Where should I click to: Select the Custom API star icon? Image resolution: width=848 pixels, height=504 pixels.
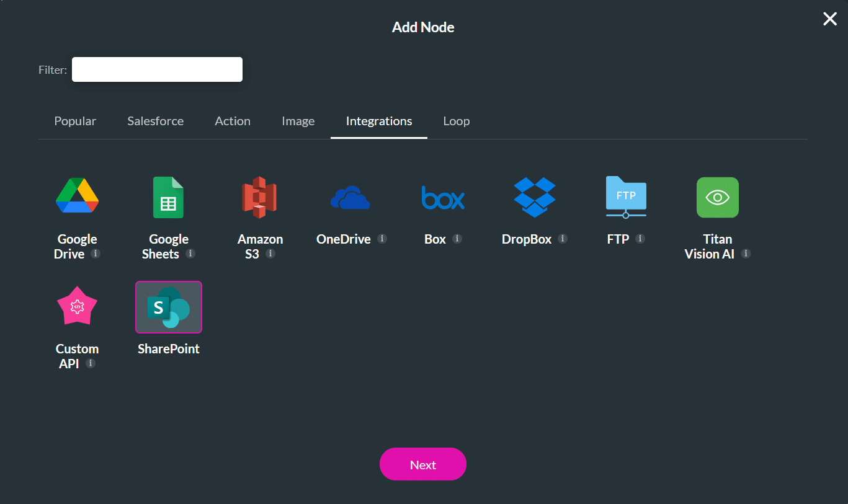[76, 306]
